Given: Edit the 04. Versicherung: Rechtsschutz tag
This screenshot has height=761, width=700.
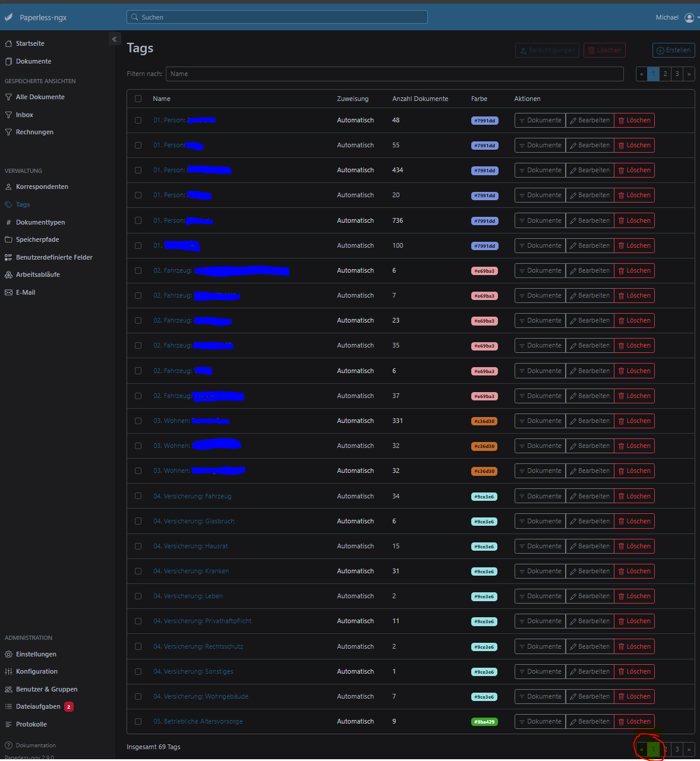Looking at the screenshot, I should click(589, 646).
